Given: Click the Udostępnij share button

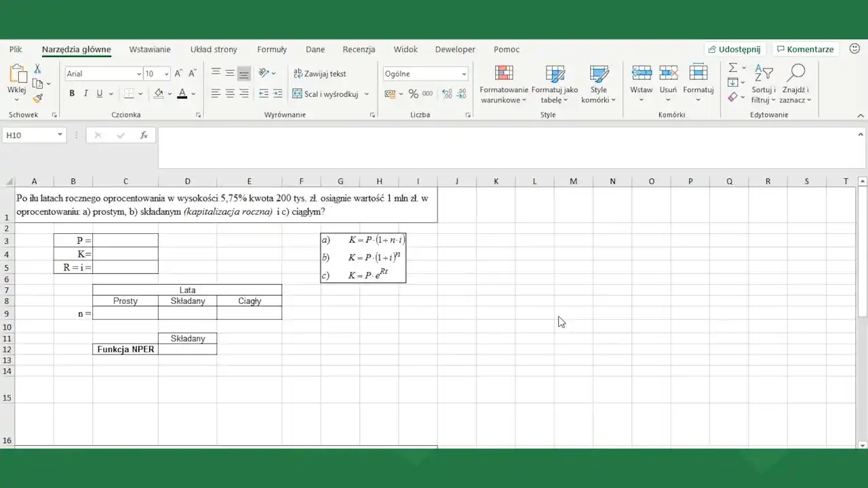Looking at the screenshot, I should click(x=735, y=49).
